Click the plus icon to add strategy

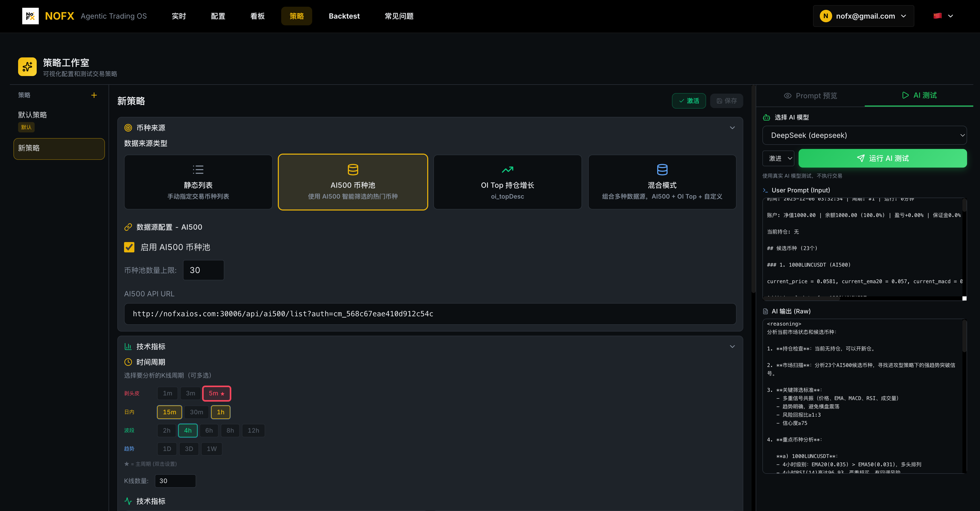pyautogui.click(x=94, y=95)
